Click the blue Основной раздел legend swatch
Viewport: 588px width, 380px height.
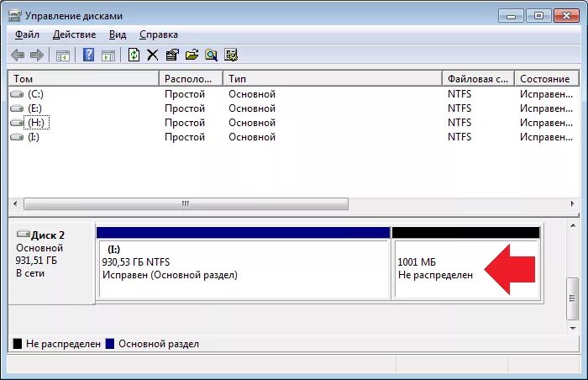click(110, 344)
